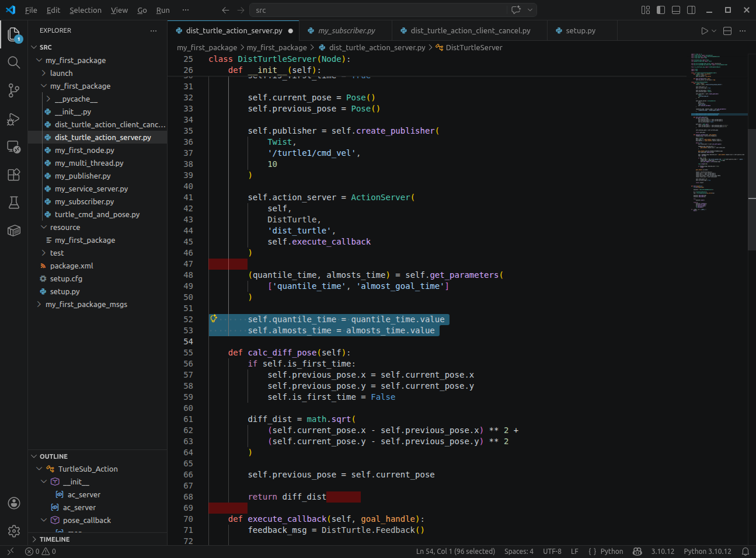Image resolution: width=756 pixels, height=558 pixels.
Task: Click the VS Code logo icon
Action: tap(11, 10)
